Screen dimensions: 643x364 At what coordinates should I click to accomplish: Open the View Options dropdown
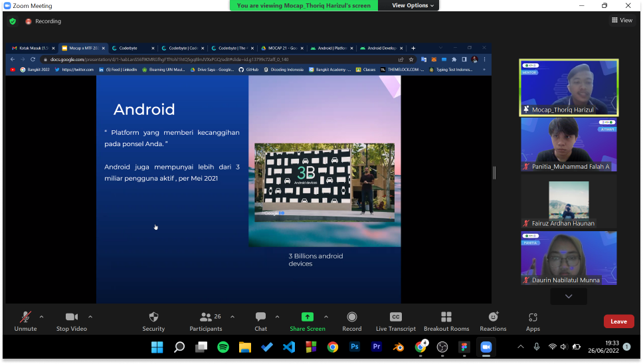click(413, 5)
